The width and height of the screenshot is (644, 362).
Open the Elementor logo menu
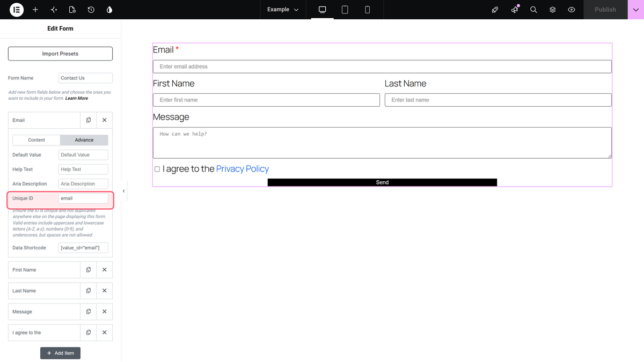click(17, 10)
